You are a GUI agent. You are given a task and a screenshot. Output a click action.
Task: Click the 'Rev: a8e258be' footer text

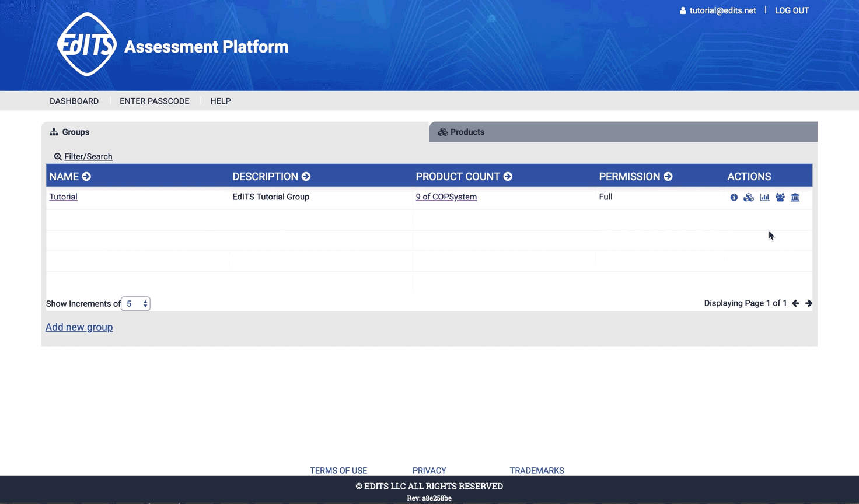pos(429,498)
